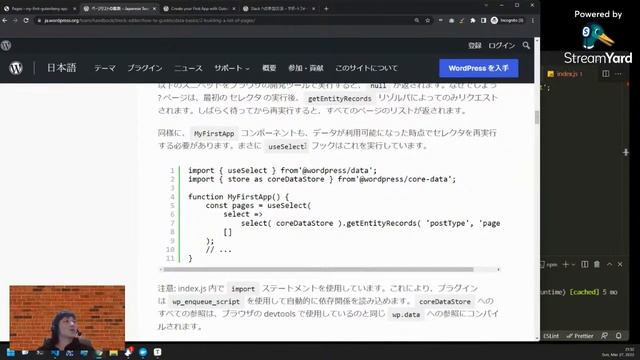
Task: Click the VS Code feedback status icon
Action: [x=604, y=336]
